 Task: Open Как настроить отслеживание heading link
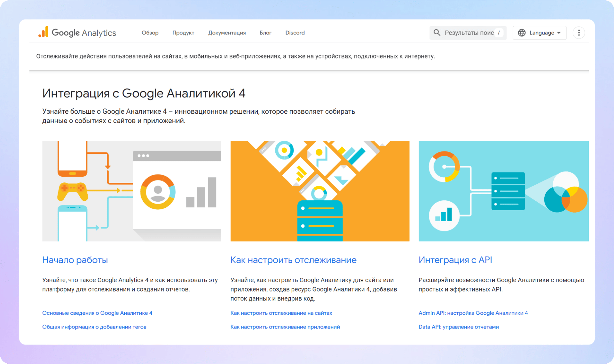pyautogui.click(x=293, y=260)
